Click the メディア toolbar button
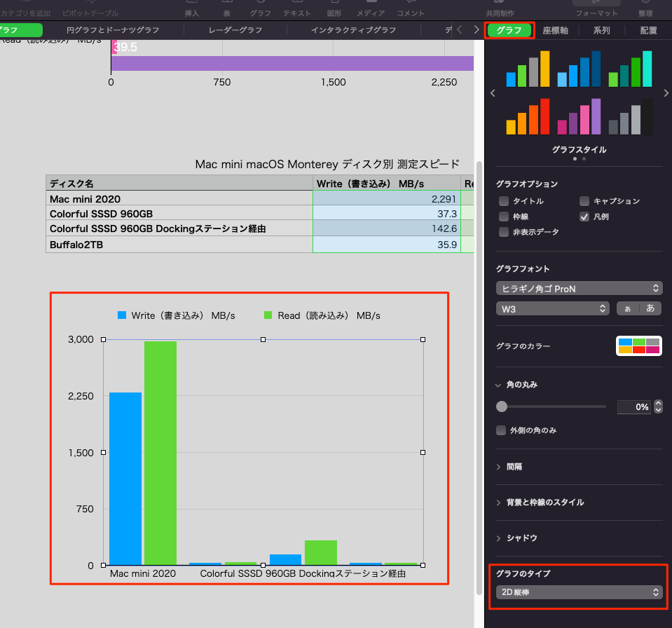Viewport: 672px width, 628px height. pyautogui.click(x=371, y=9)
